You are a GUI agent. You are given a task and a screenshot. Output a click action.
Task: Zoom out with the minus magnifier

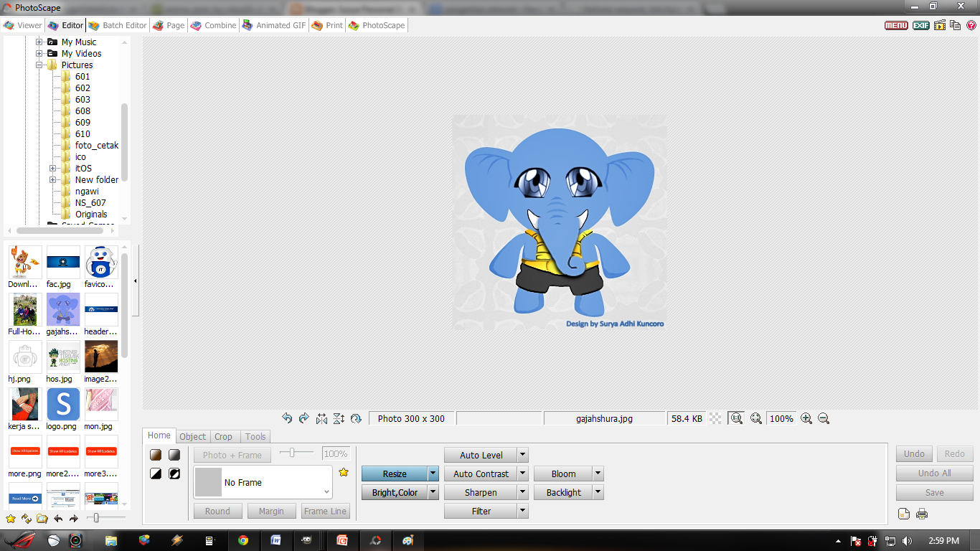(824, 418)
